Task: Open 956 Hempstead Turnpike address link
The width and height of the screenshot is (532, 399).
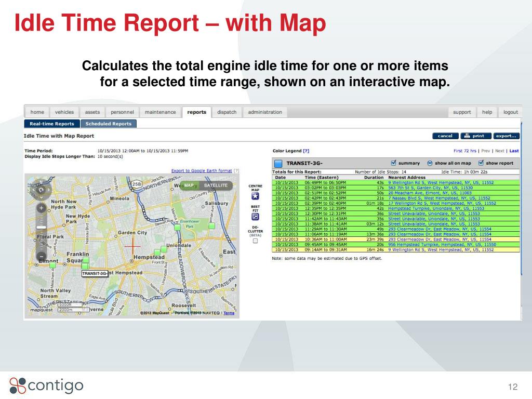Action: pos(442,245)
